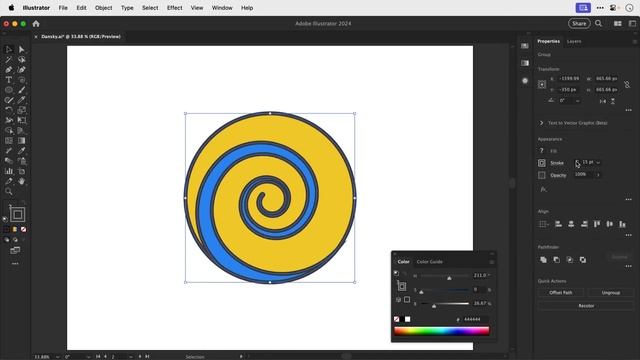The width and height of the screenshot is (640, 360).
Task: Click the X position field in Transform
Action: pyautogui.click(x=570, y=78)
